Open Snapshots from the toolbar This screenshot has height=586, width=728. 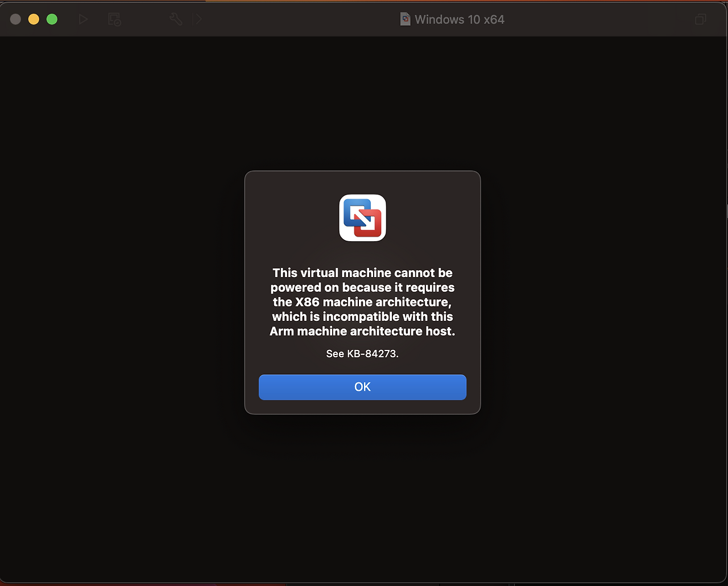point(114,19)
